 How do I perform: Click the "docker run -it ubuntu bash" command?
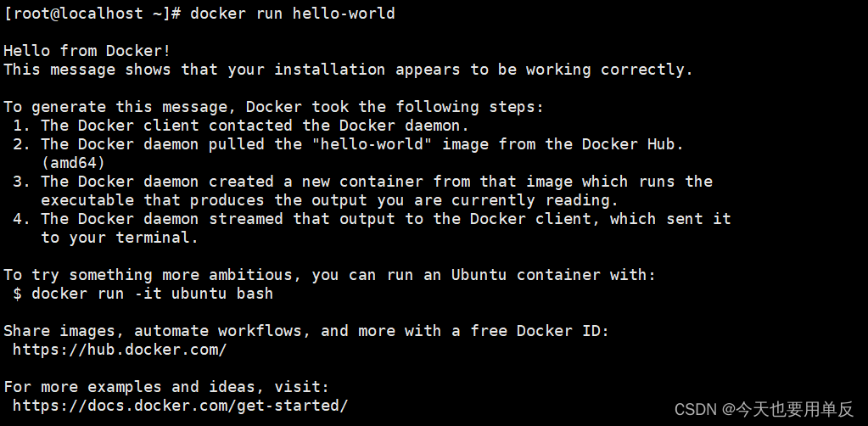click(x=152, y=294)
